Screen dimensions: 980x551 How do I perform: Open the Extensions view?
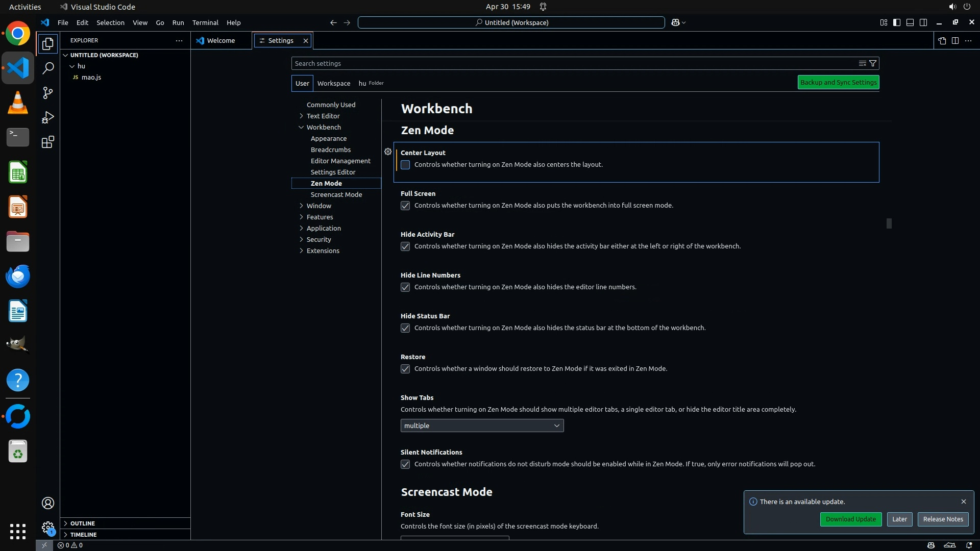pos(48,142)
